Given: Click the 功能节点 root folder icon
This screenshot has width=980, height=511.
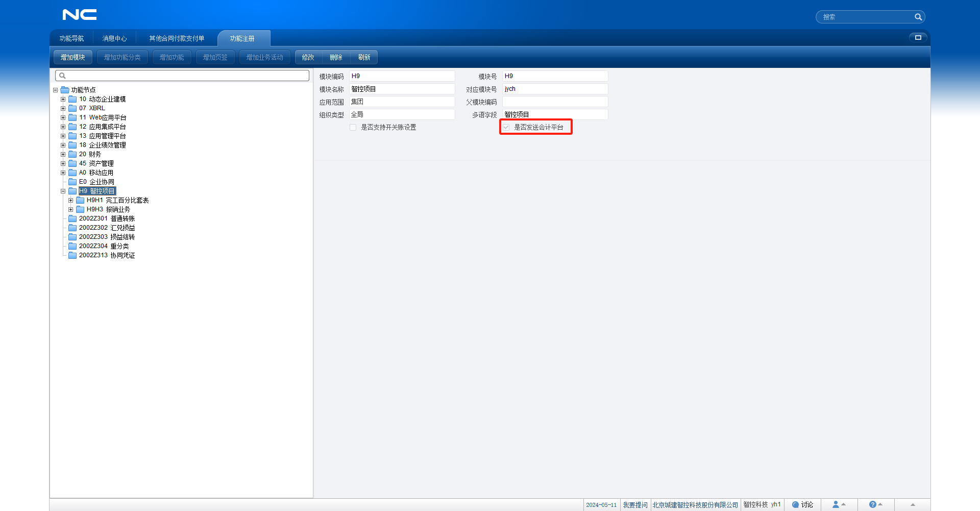Looking at the screenshot, I should (x=65, y=90).
